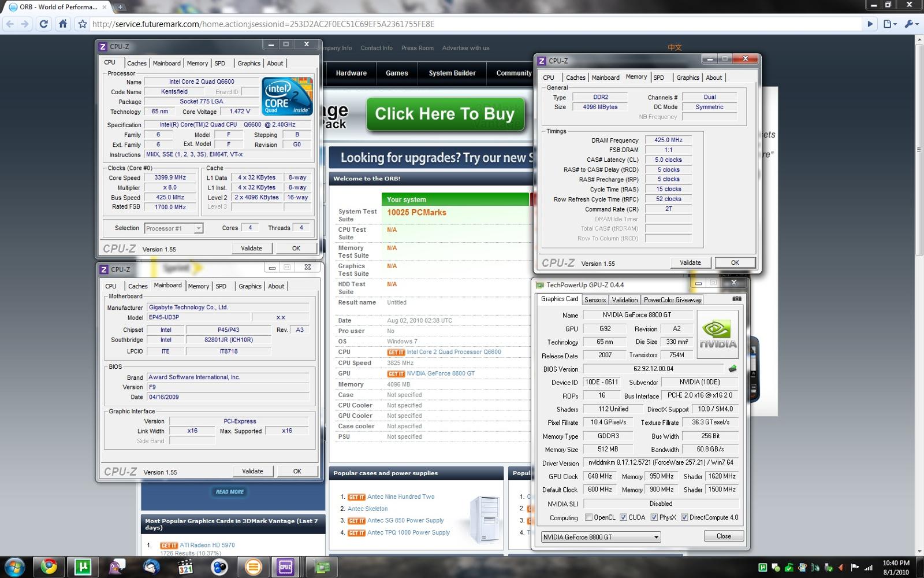Click Validate in the CPU-Z Memory window
924x578 pixels.
(690, 262)
